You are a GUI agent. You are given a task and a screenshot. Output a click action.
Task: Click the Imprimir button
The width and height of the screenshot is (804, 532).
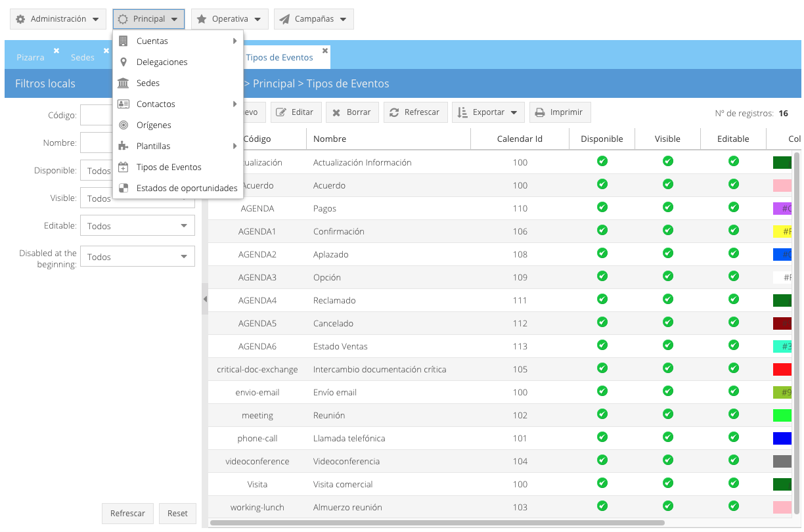[x=560, y=112]
